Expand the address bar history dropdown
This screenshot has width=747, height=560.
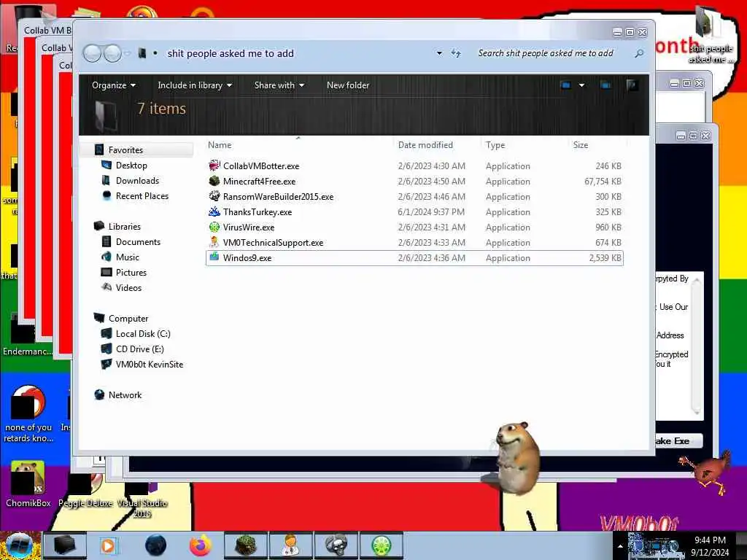pos(439,53)
